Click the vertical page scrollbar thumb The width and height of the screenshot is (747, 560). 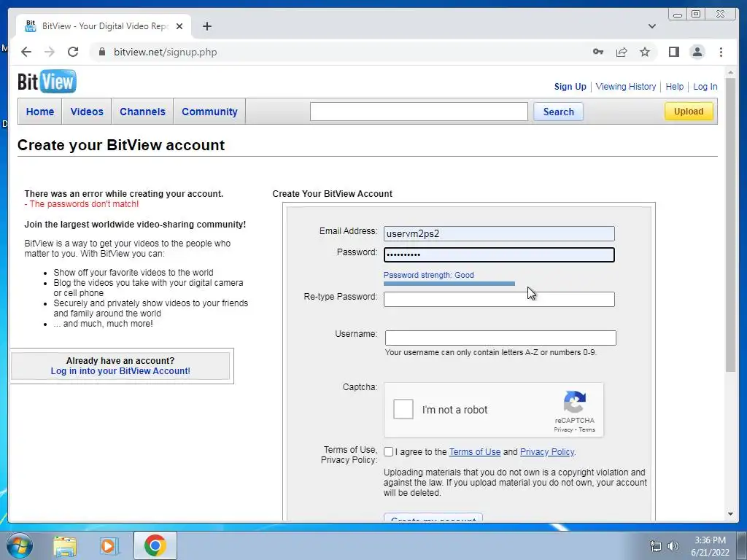(x=730, y=226)
